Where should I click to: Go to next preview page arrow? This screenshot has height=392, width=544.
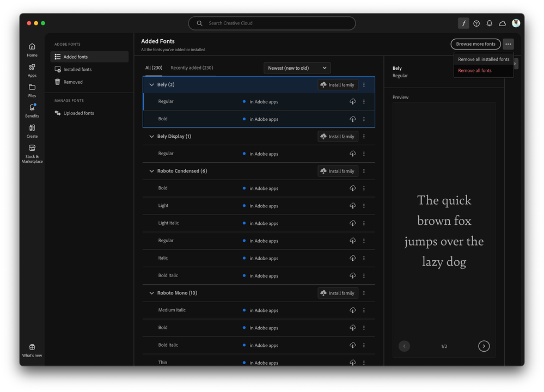[484, 346]
